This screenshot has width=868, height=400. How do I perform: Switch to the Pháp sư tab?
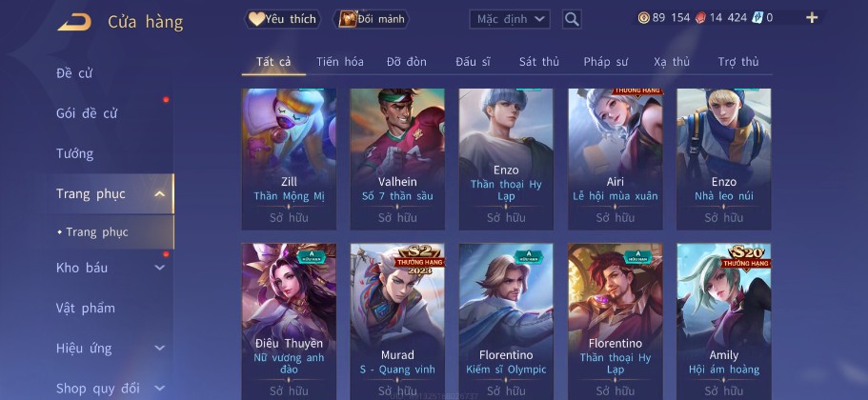pyautogui.click(x=606, y=61)
